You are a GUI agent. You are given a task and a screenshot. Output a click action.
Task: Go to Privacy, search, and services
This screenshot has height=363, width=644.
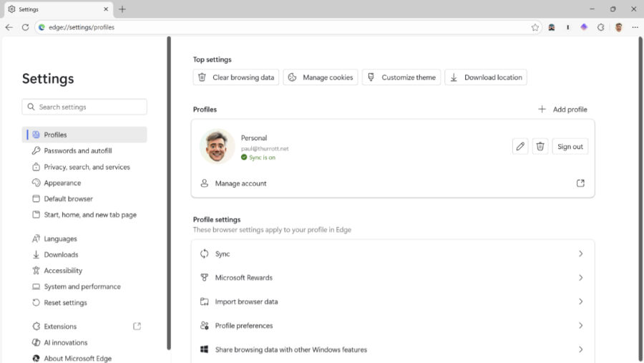click(x=87, y=167)
